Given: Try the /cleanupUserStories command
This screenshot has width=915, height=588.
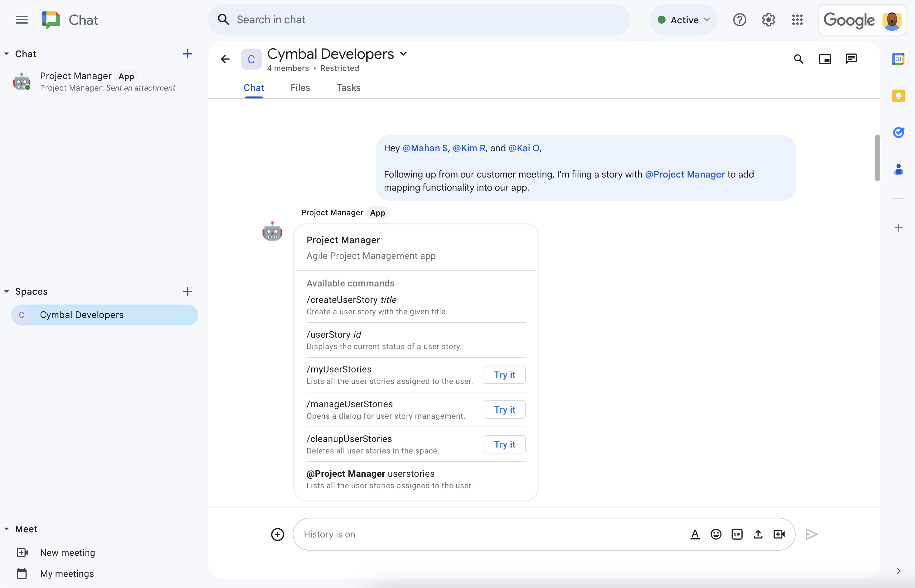Looking at the screenshot, I should (505, 444).
